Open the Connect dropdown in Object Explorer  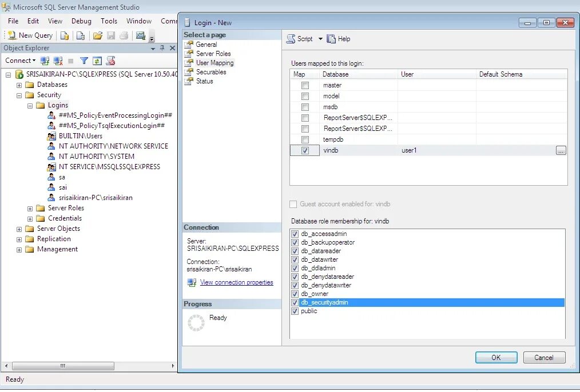(x=21, y=61)
